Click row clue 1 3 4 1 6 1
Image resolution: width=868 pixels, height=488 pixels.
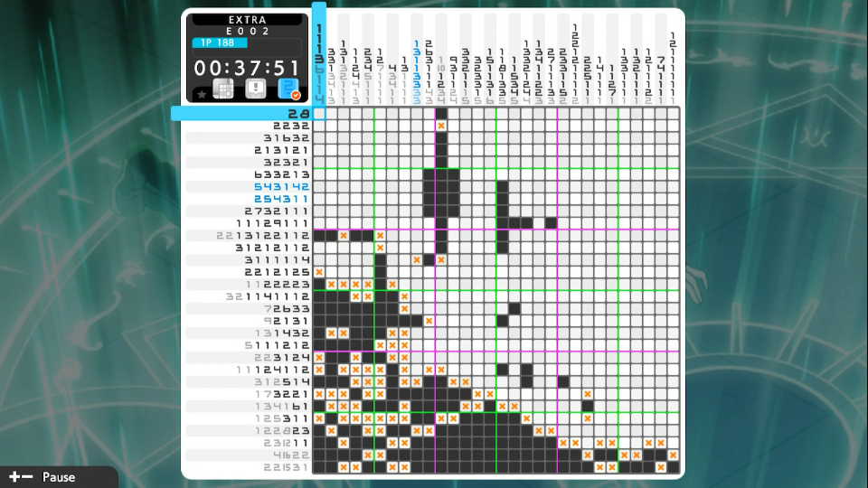pos(282,406)
